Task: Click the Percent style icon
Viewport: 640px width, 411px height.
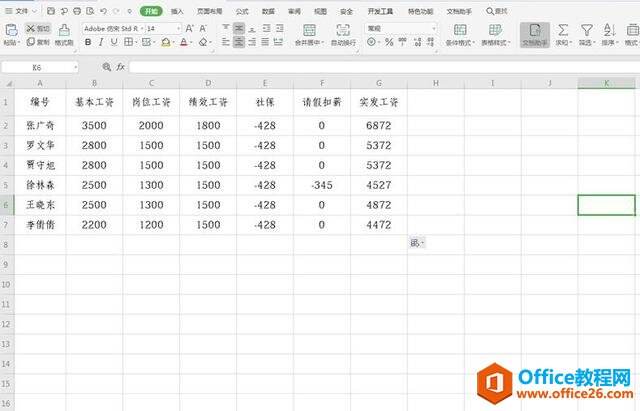Action: [389, 42]
